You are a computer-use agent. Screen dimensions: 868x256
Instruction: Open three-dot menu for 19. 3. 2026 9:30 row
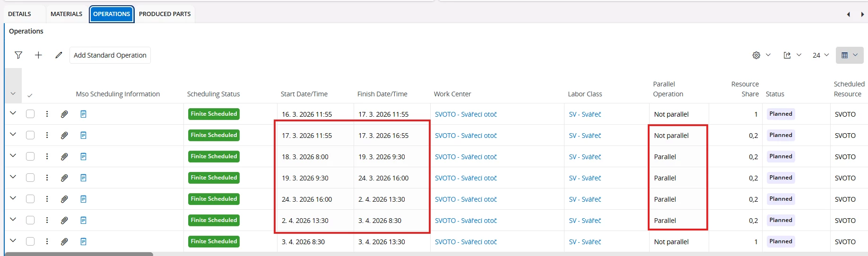[x=47, y=178]
